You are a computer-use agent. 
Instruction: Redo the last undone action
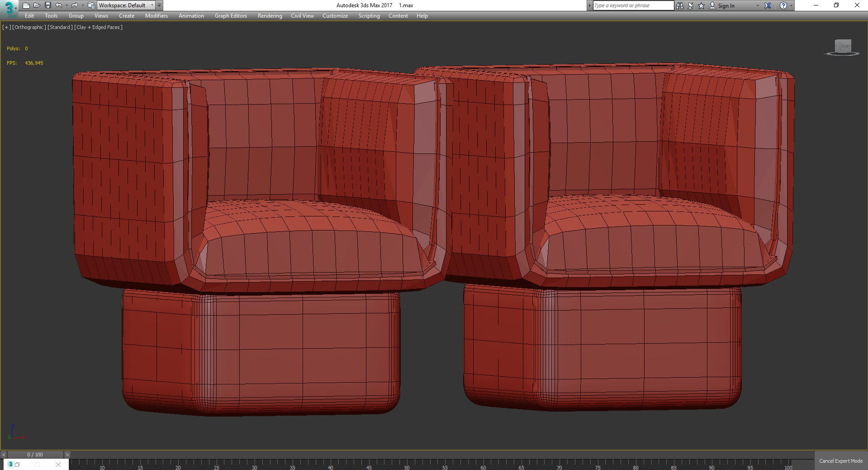tap(75, 5)
